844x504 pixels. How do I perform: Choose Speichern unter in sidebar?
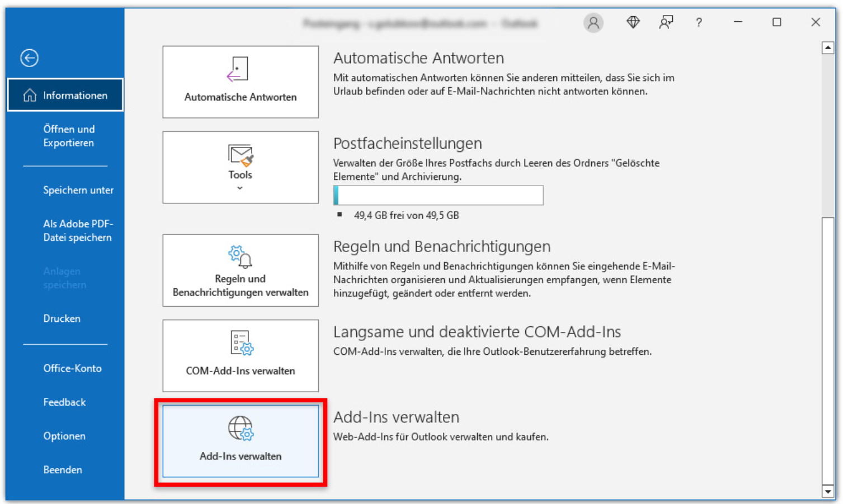coord(78,190)
